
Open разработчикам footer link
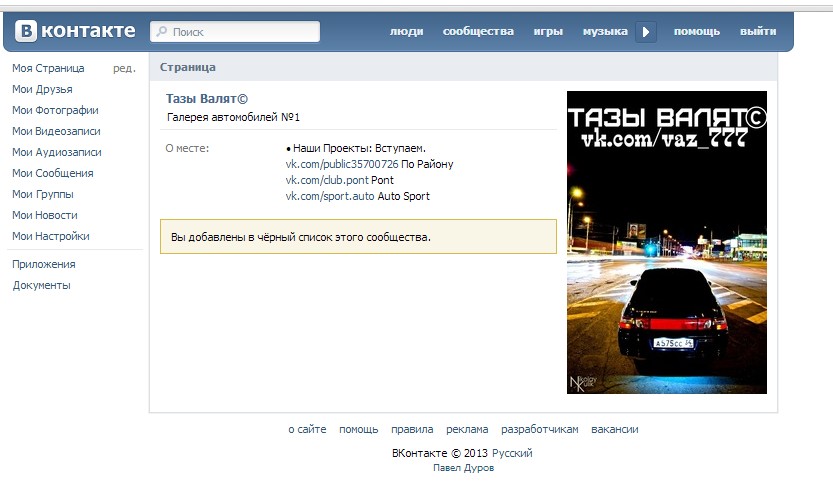539,429
